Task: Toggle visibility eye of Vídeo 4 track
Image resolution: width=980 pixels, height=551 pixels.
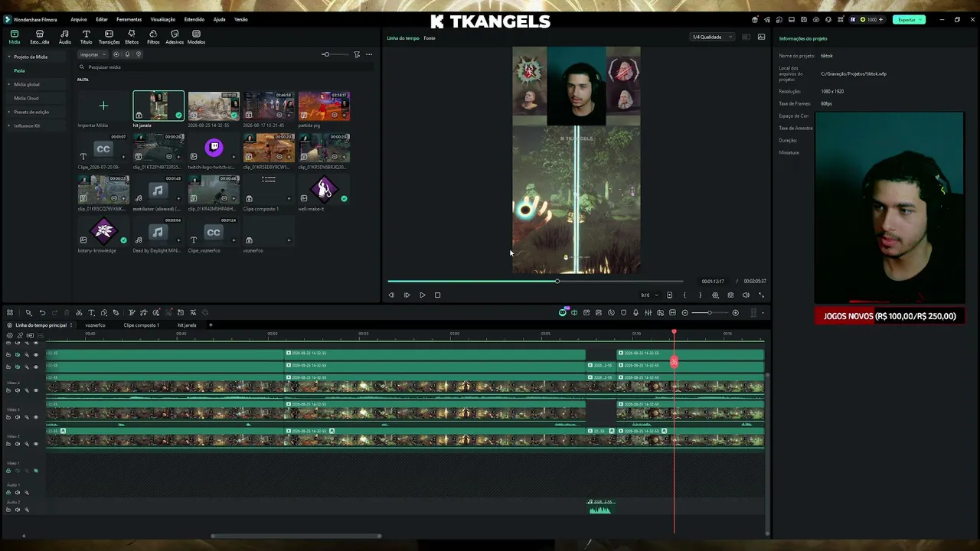Action: [35, 390]
